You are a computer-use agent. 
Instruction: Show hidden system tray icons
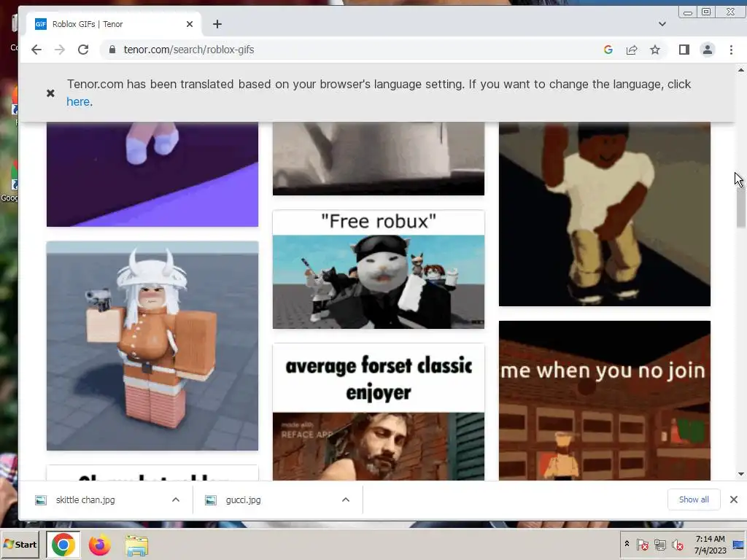(627, 544)
